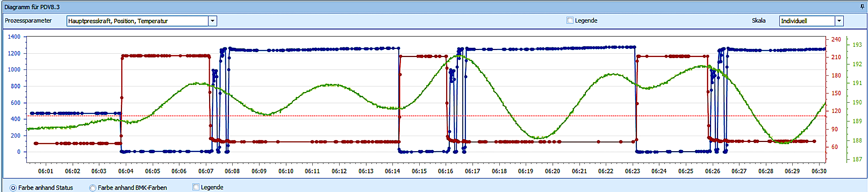Click the Diagramm für PDV8.3 panel title
The width and height of the screenshot is (868, 192).
click(32, 7)
